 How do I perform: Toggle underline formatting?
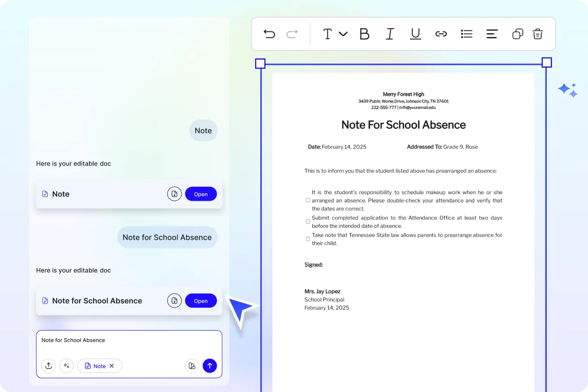pyautogui.click(x=415, y=34)
